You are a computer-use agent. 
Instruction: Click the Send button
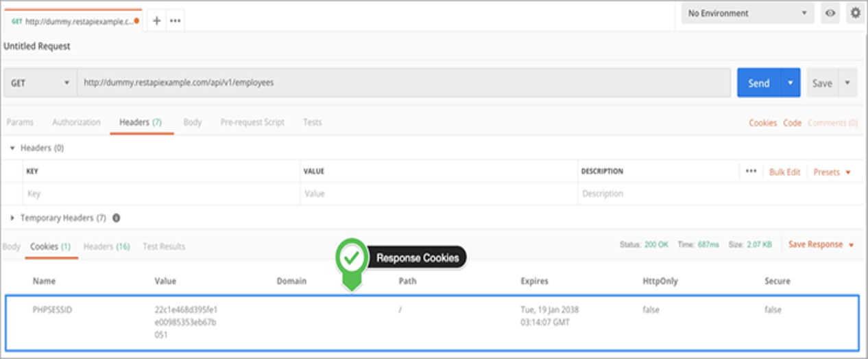click(x=758, y=83)
